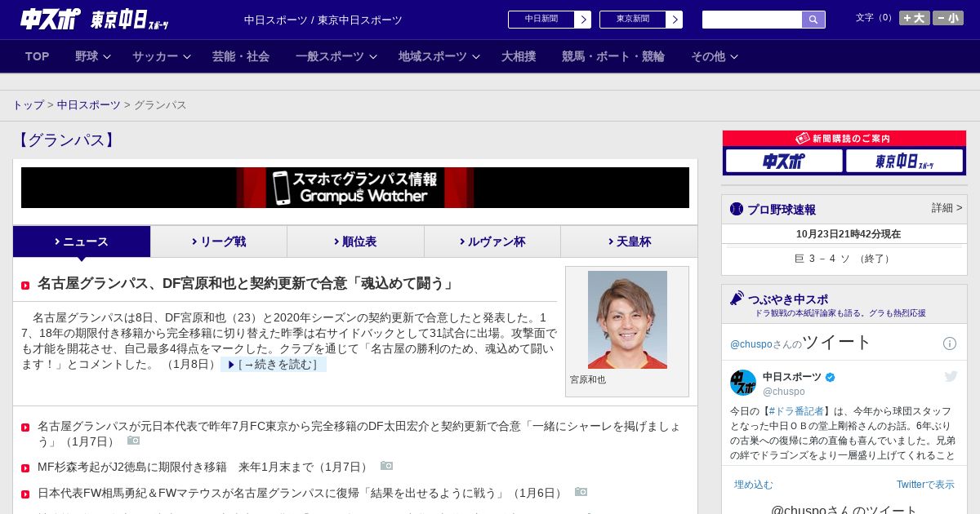Open the 大相撲 menu item
Image resolution: width=980 pixels, height=514 pixels.
519,56
